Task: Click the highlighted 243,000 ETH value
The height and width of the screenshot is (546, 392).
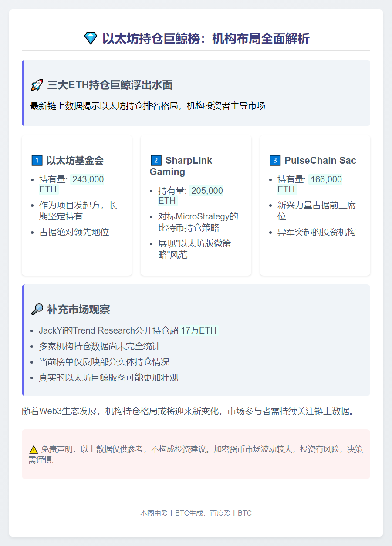Action: [x=71, y=184]
